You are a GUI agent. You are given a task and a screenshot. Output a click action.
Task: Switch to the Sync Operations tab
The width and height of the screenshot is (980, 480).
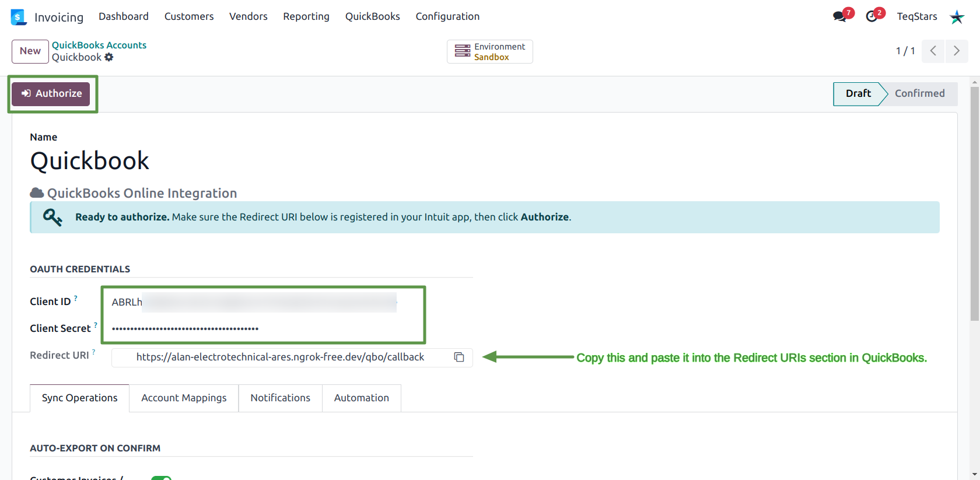coord(79,398)
